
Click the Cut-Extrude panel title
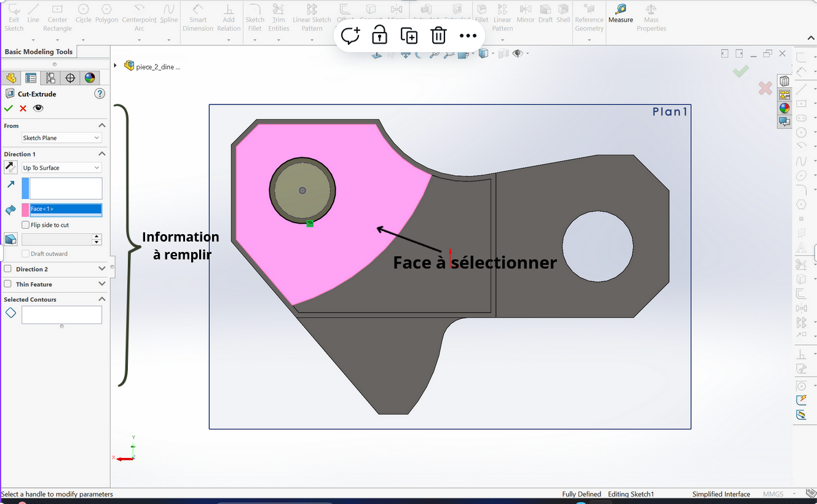coord(37,94)
